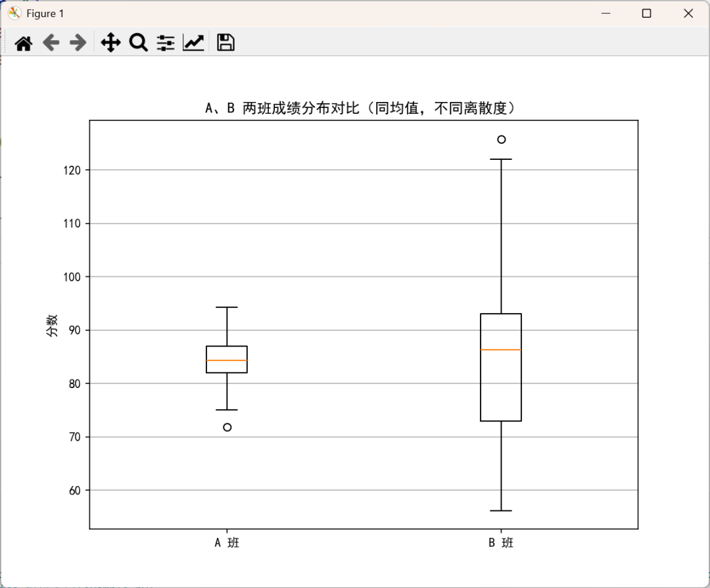Click the outlier circle above B 班 whisker
Screen dimensions: 710x588
pyautogui.click(x=501, y=139)
